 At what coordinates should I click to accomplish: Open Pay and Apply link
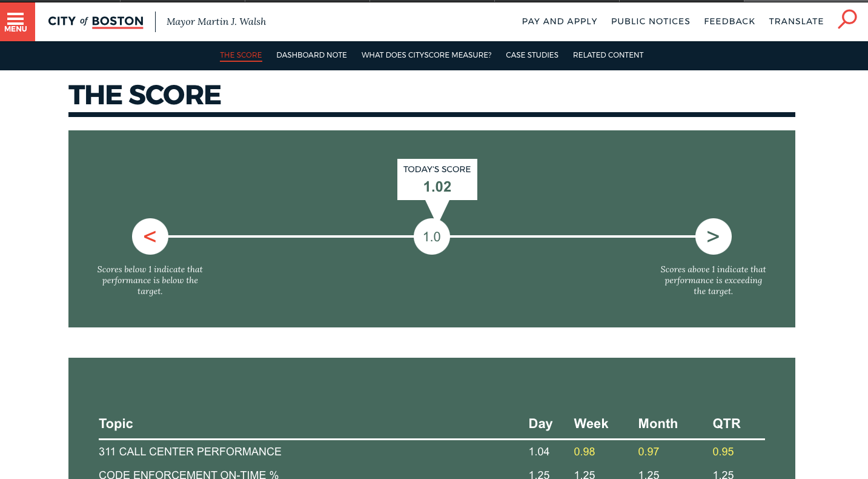[560, 21]
